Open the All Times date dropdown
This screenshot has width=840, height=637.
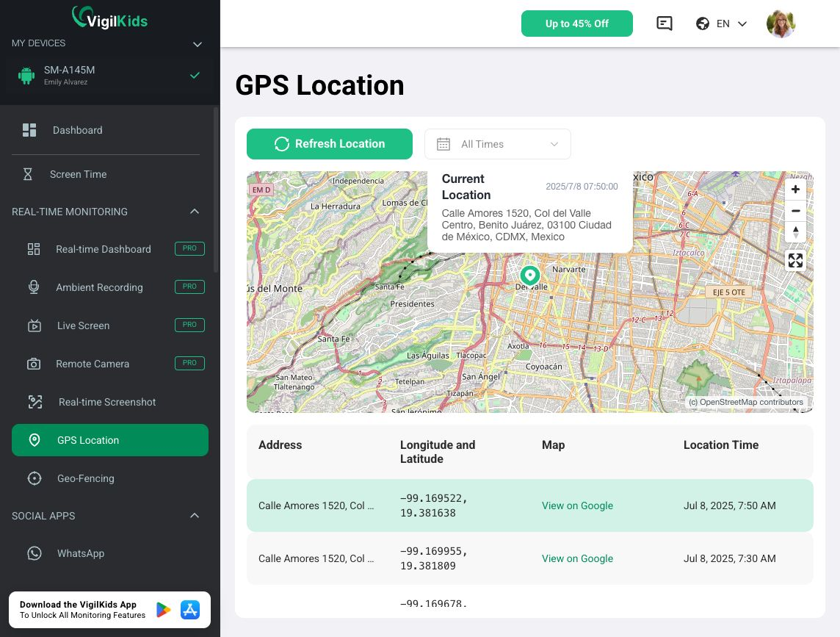click(x=498, y=144)
